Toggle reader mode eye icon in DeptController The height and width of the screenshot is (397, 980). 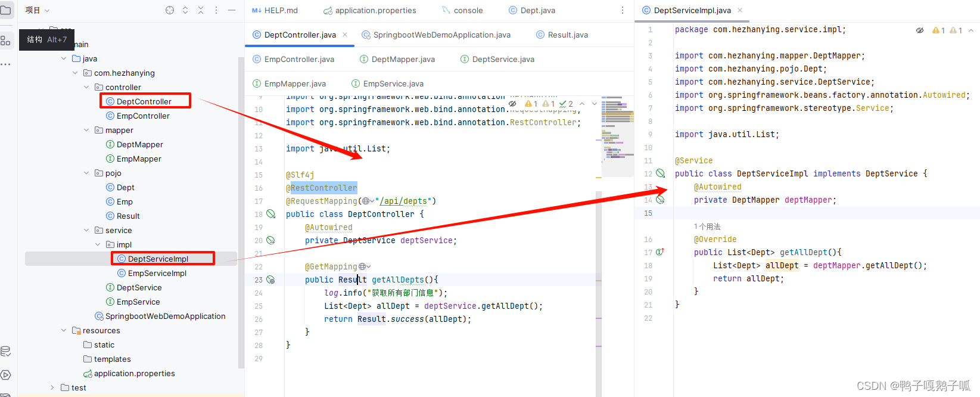click(512, 104)
